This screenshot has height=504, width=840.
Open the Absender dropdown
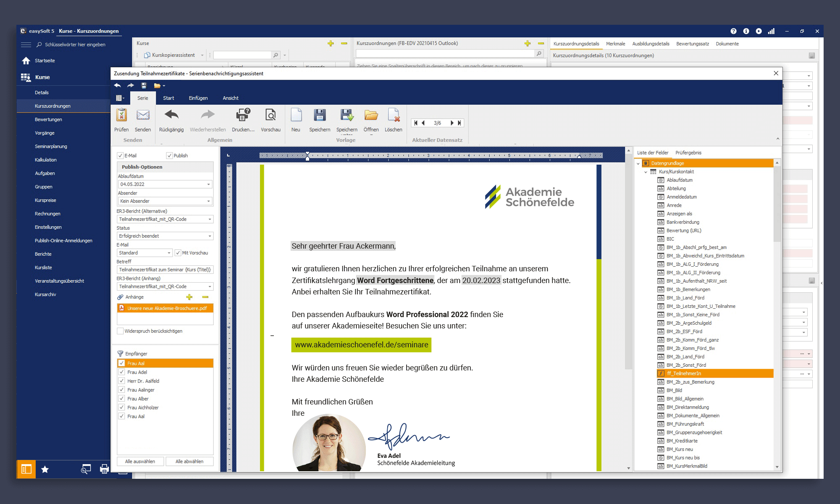pyautogui.click(x=208, y=201)
